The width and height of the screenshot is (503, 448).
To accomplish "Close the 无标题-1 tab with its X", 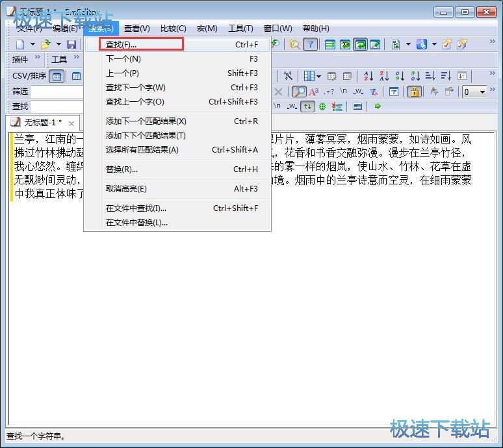I will pos(71,123).
